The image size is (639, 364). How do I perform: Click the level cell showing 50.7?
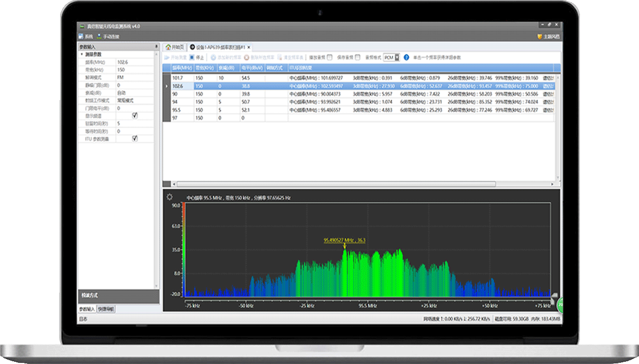(252, 102)
